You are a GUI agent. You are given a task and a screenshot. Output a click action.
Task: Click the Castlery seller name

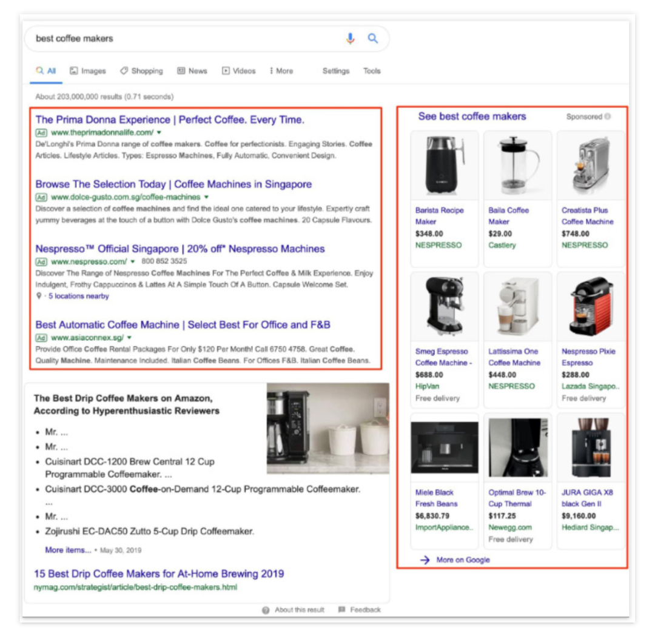tap(502, 245)
